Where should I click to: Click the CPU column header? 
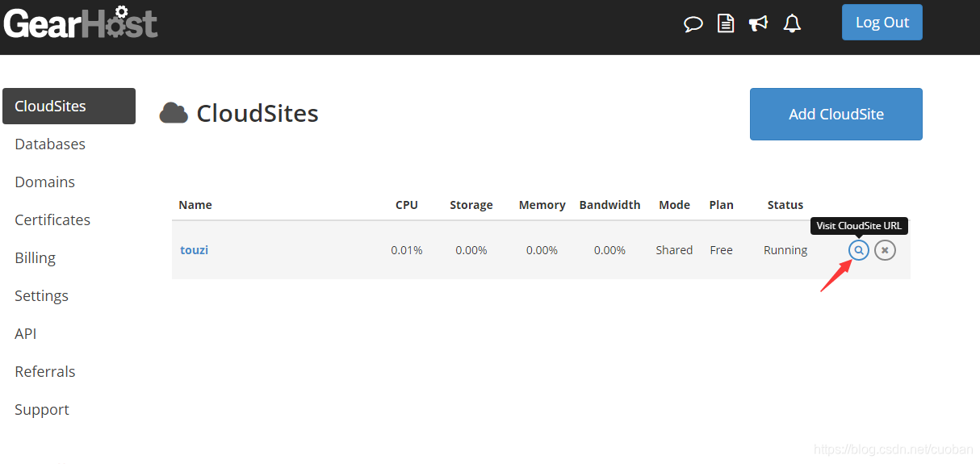[x=407, y=205]
